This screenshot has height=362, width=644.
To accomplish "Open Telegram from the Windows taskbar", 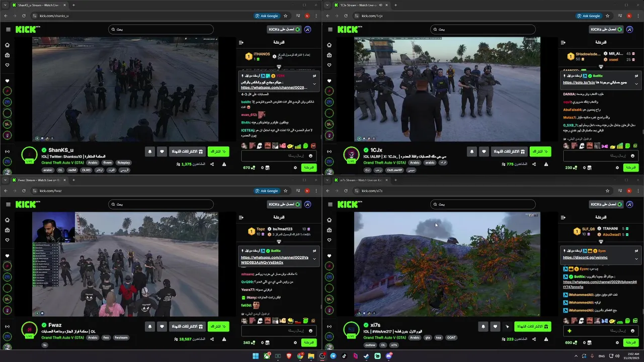I will [x=333, y=356].
